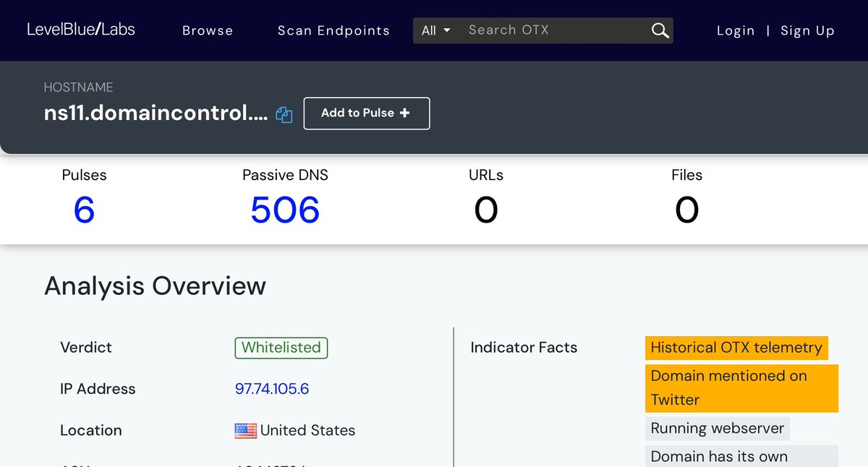Copy the hostname using the copy icon

click(x=284, y=115)
